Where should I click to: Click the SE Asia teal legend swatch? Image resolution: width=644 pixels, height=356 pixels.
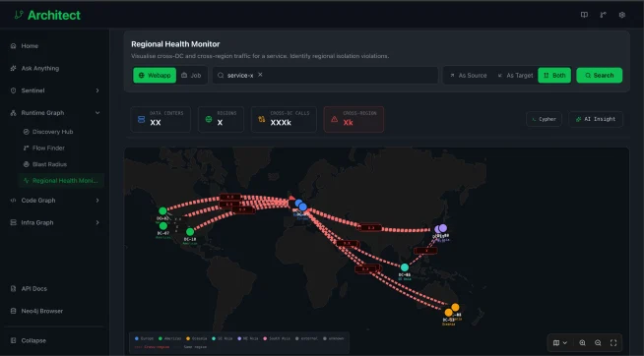(x=214, y=338)
